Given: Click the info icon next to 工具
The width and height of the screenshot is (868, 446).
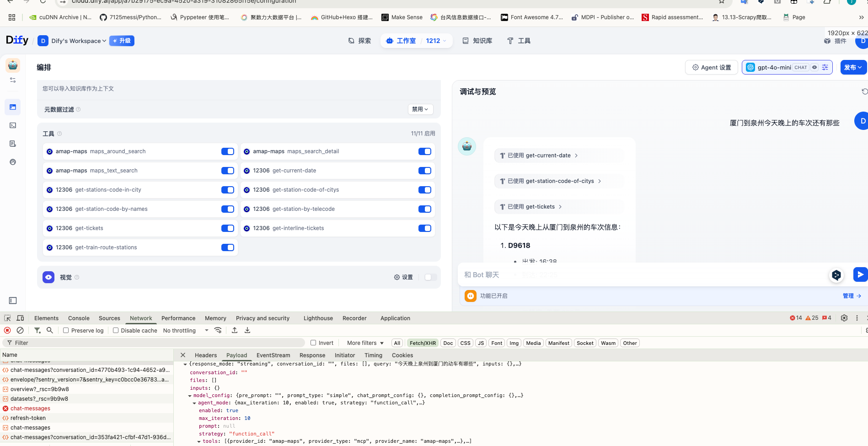Looking at the screenshot, I should (x=59, y=134).
